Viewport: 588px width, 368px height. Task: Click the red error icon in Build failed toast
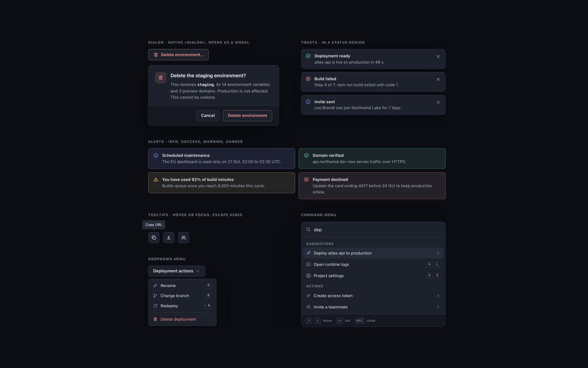(308, 79)
